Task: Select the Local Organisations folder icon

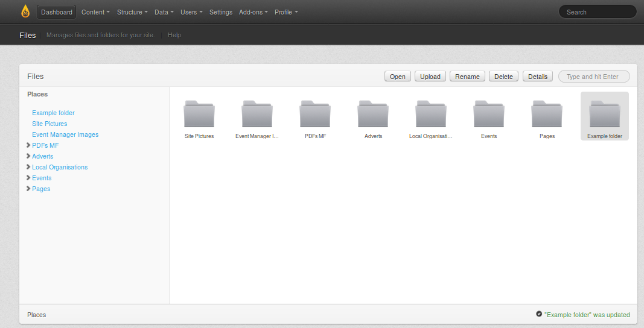Action: pyautogui.click(x=431, y=114)
